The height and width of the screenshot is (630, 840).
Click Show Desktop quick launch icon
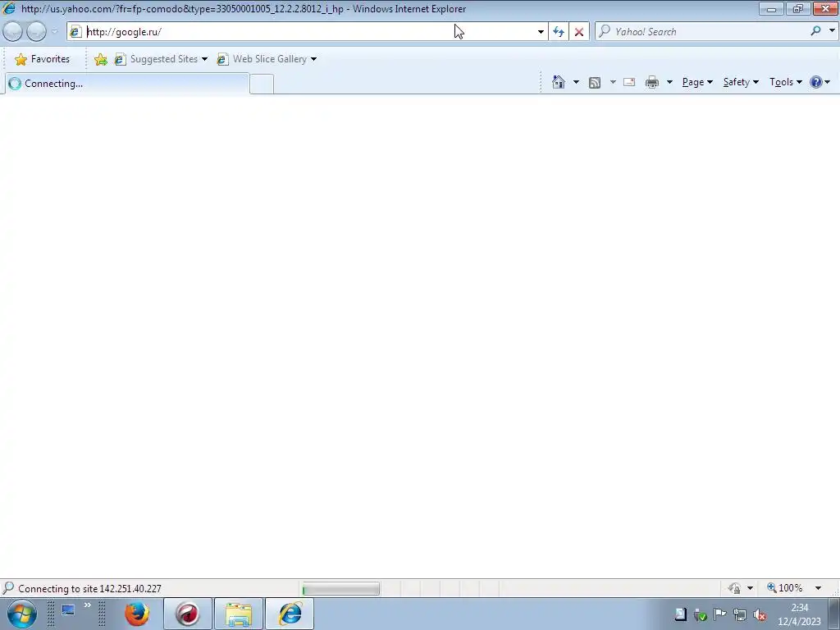68,610
